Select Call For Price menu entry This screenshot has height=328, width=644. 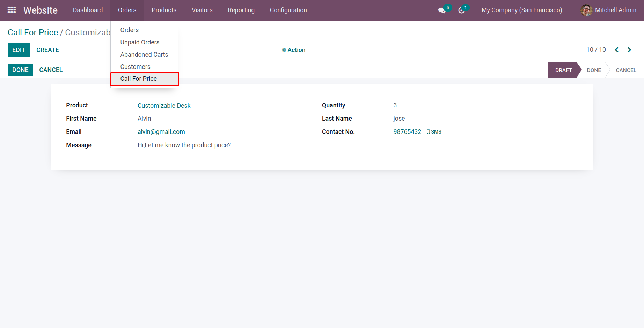(144, 79)
